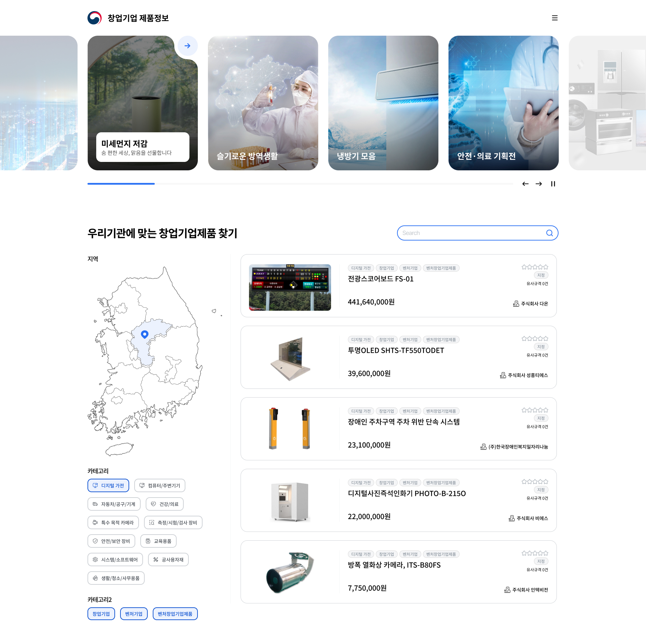Open the hamburger menu icon
The height and width of the screenshot is (644, 646).
pyautogui.click(x=554, y=18)
